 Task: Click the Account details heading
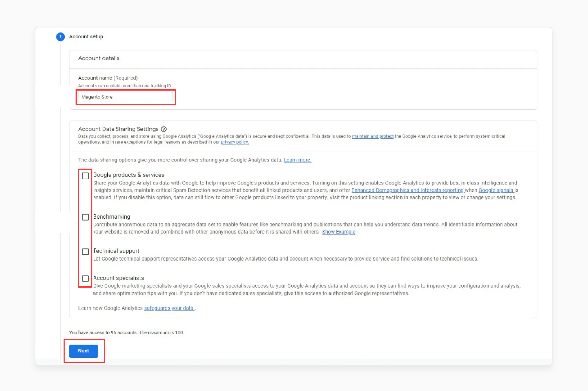tap(99, 58)
